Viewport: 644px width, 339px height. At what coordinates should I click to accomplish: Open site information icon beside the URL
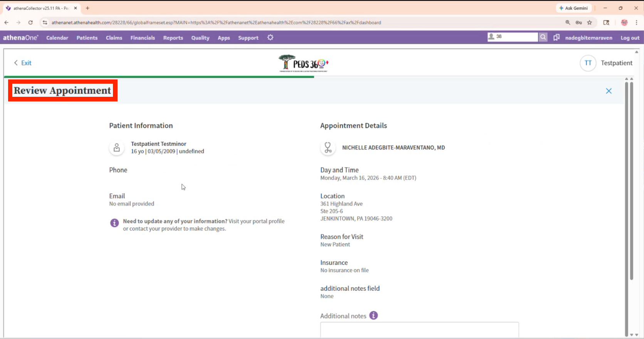[x=45, y=23]
